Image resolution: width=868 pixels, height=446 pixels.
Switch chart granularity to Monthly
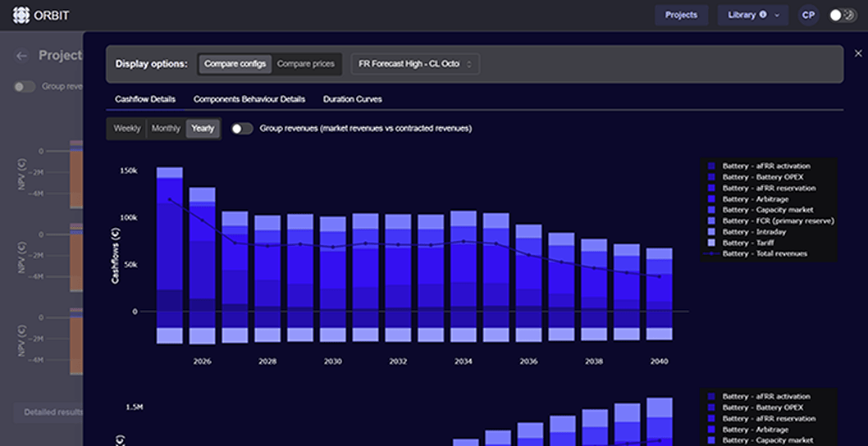pos(166,129)
